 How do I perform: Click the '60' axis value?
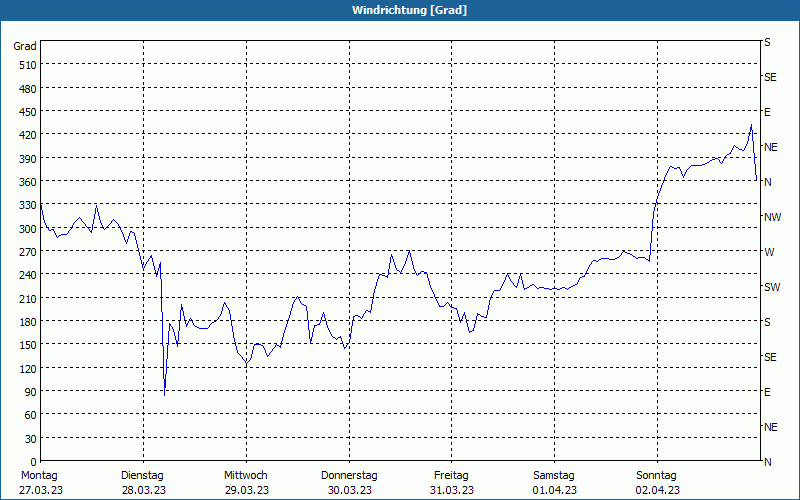coord(31,415)
